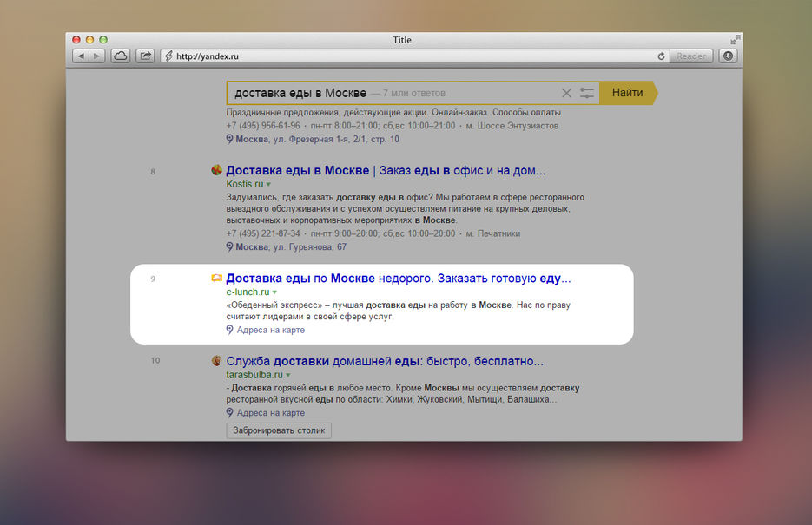This screenshot has height=525, width=812.
Task: Click the Забронировать столик button
Action: click(x=279, y=430)
